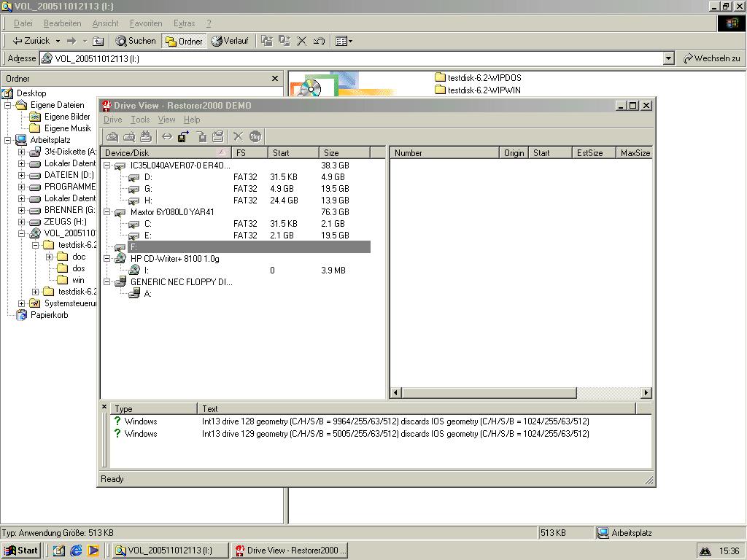Select floppy drive A: in Restorer2000
Viewport: 747px width, 560px height.
tap(147, 294)
